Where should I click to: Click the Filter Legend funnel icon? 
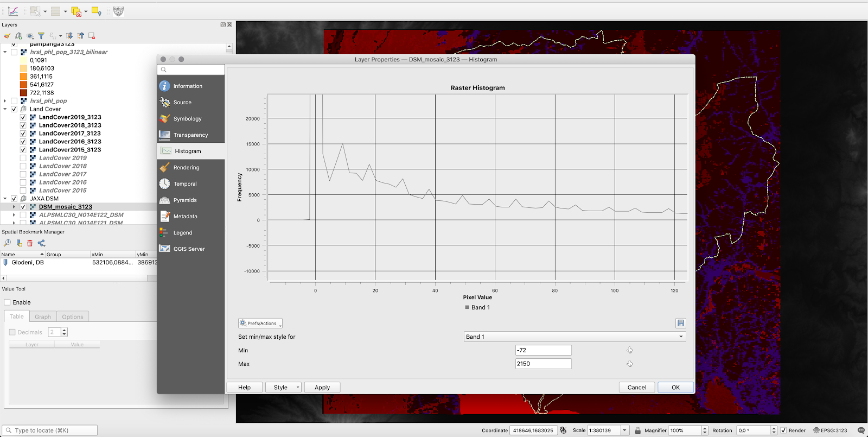(41, 36)
